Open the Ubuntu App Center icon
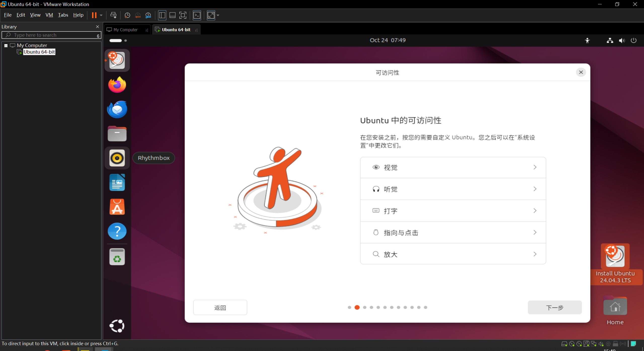The height and width of the screenshot is (351, 644). coord(117,207)
